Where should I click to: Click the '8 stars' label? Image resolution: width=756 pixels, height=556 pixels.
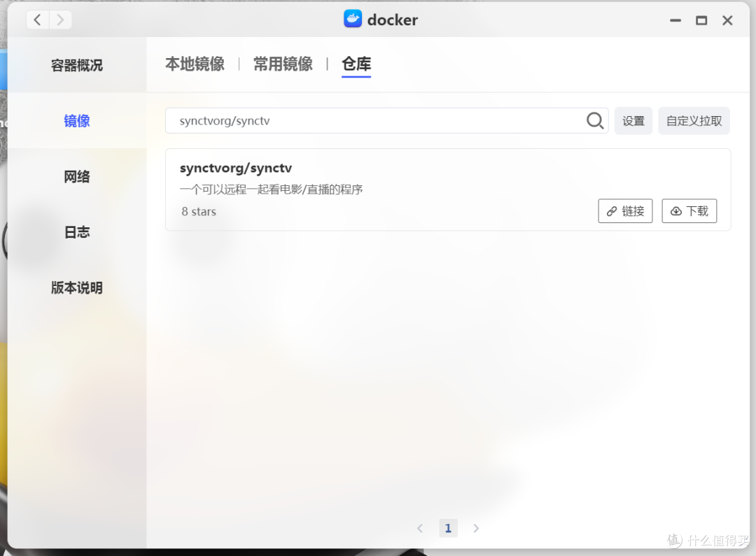click(x=199, y=211)
